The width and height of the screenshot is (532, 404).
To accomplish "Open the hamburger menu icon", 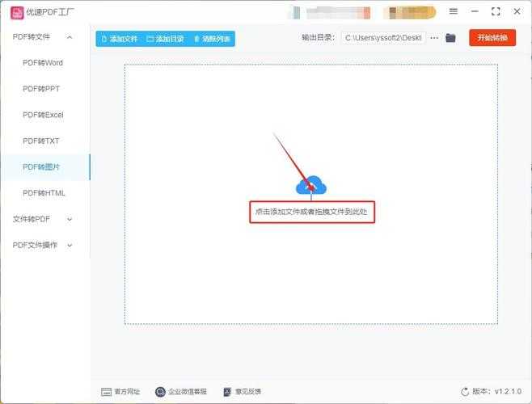I will [x=454, y=11].
